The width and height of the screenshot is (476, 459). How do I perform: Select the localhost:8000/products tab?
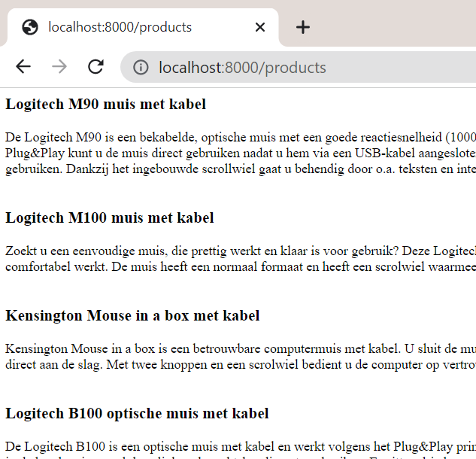click(143, 27)
